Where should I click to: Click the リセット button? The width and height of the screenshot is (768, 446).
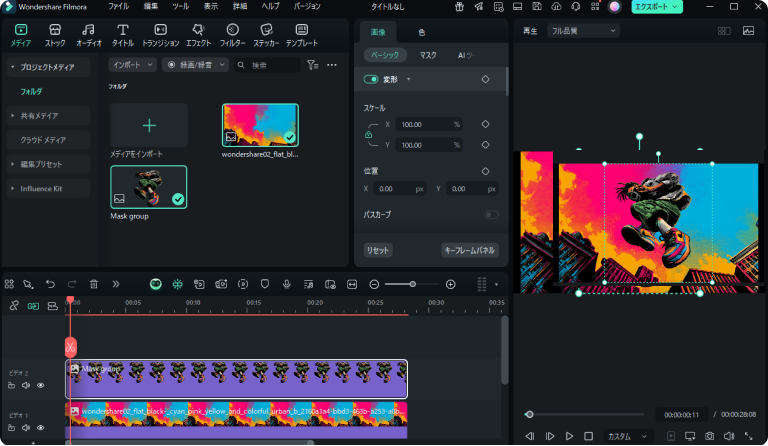point(378,250)
